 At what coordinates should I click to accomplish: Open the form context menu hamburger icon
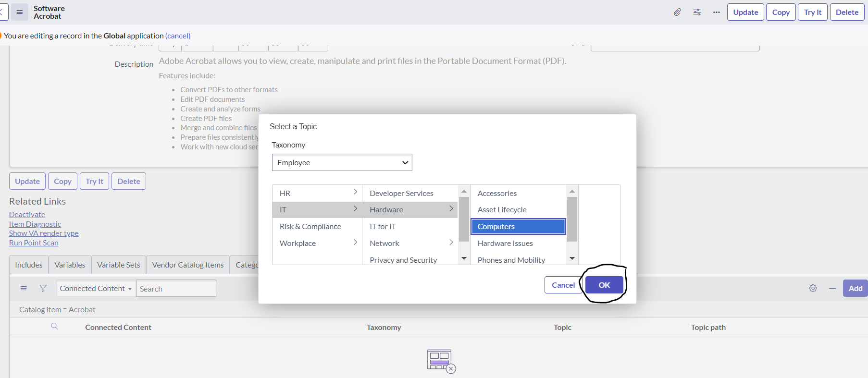[20, 12]
